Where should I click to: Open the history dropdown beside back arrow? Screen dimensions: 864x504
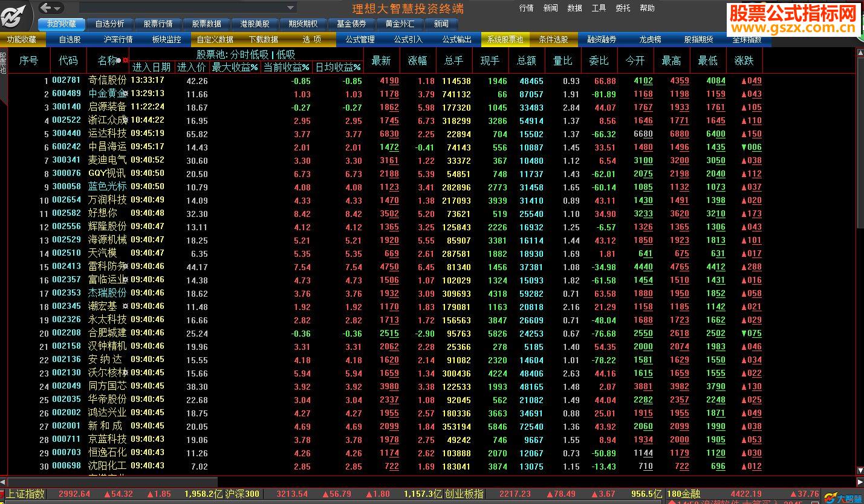pos(58,8)
